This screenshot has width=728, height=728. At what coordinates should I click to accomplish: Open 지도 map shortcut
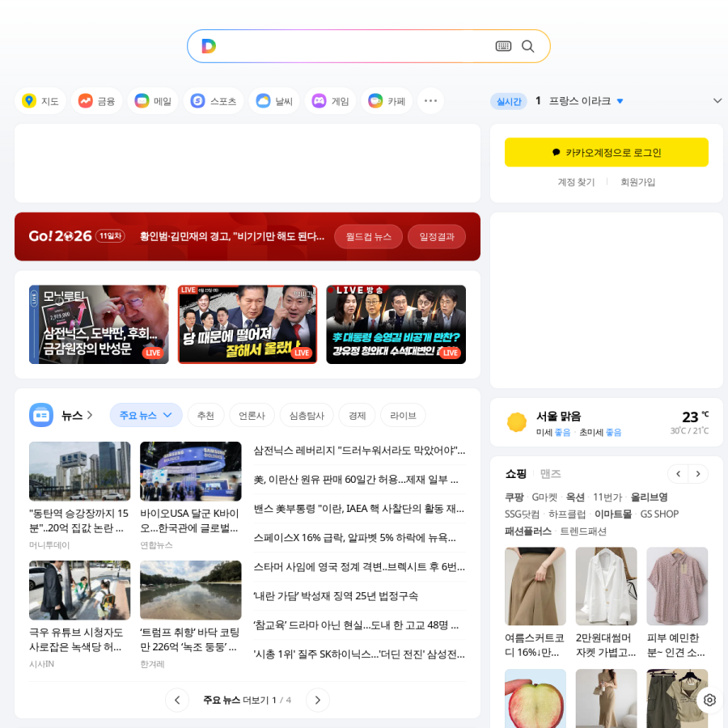[40, 101]
